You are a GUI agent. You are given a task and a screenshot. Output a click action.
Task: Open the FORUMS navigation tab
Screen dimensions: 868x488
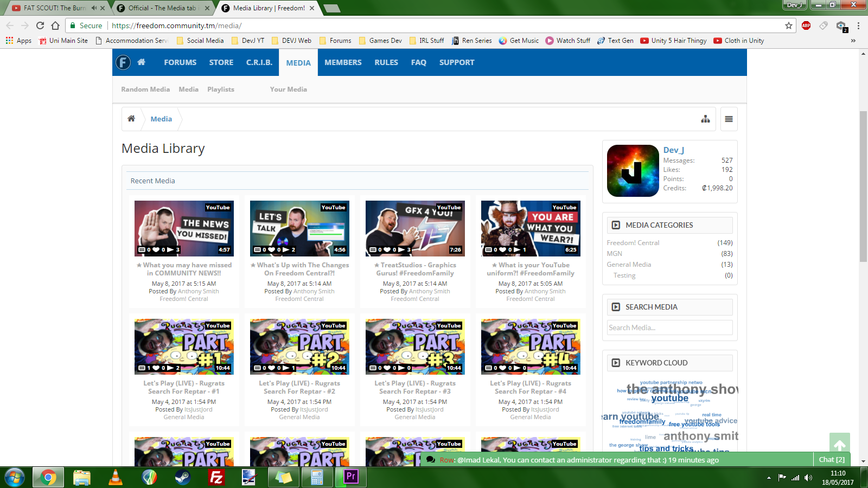(180, 62)
